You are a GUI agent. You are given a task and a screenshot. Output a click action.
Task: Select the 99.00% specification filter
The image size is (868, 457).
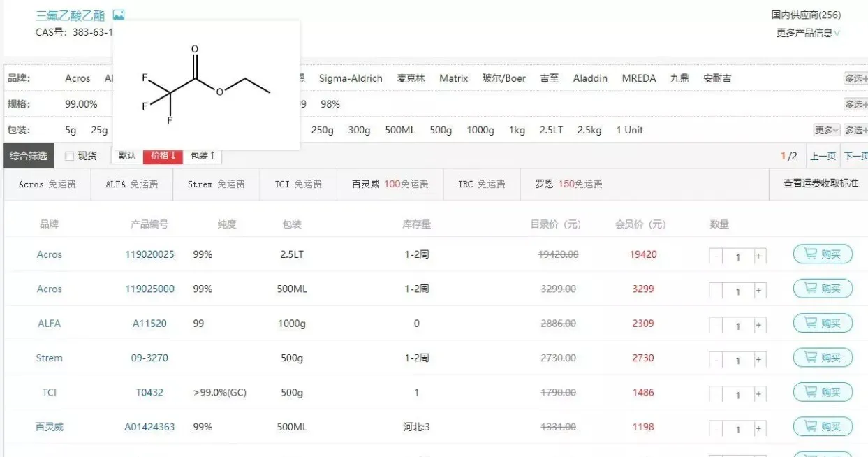tap(81, 104)
